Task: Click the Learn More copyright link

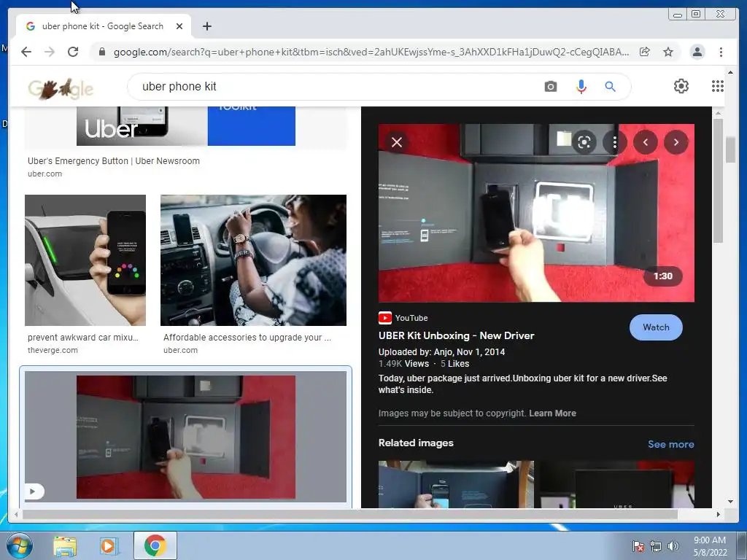Action: 552,413
